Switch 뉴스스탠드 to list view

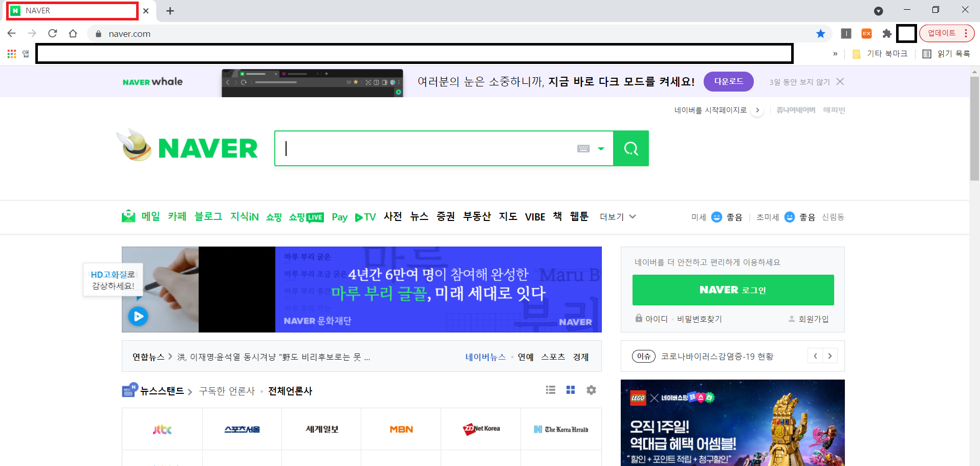pyautogui.click(x=550, y=390)
